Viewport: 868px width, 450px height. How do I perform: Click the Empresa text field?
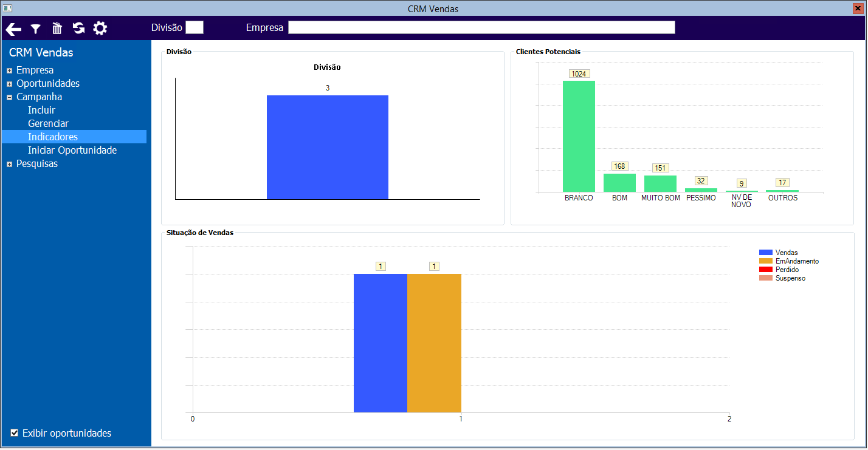[x=481, y=27]
